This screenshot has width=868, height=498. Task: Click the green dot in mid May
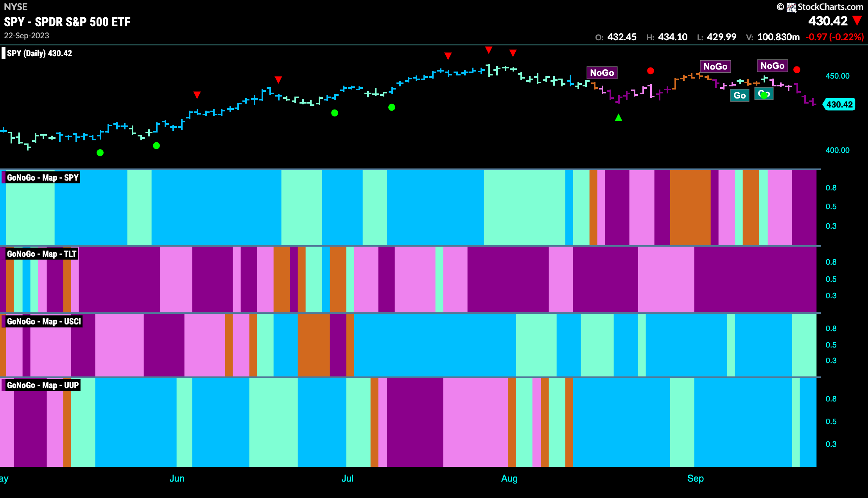100,152
